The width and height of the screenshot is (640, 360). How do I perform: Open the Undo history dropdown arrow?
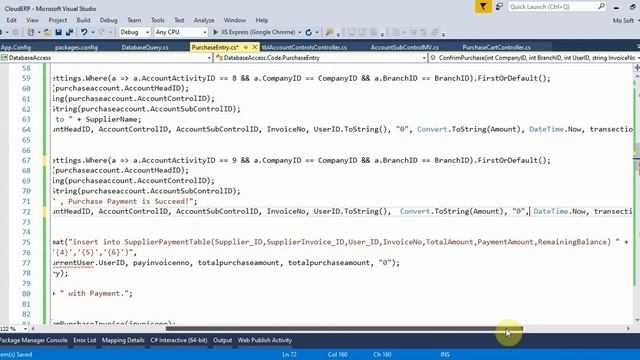(x=93, y=32)
